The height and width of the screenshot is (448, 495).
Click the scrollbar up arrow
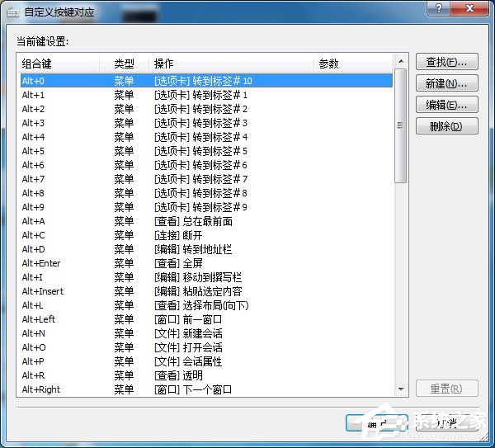[x=401, y=61]
